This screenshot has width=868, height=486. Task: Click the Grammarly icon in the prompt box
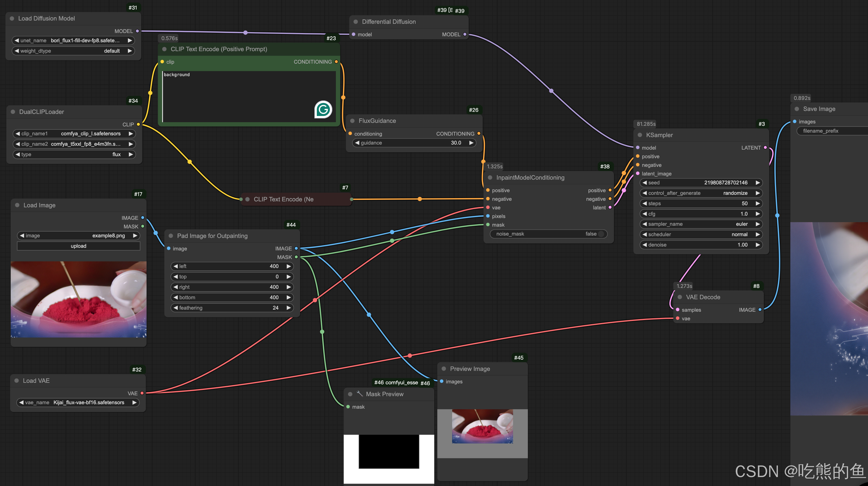[x=323, y=109]
